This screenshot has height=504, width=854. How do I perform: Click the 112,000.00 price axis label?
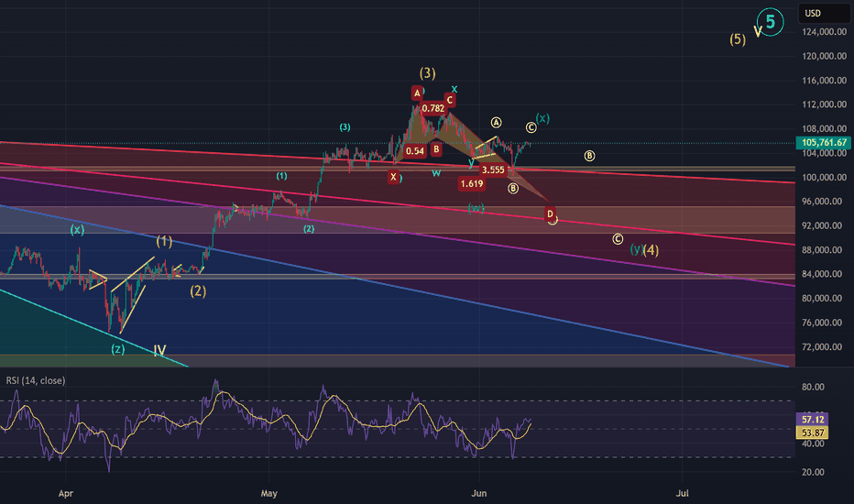coord(824,104)
